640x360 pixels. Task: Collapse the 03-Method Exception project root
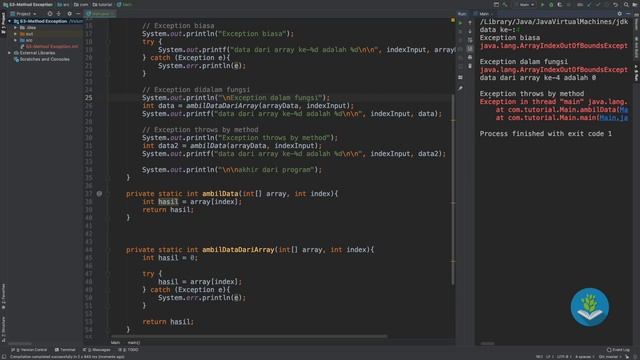pos(10,21)
